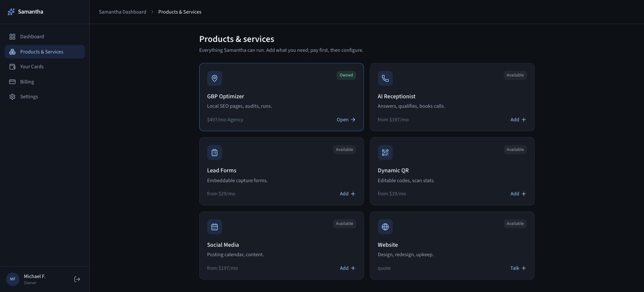This screenshot has width=644, height=292.
Task: Click the Owned badge on GBP Optimizer
Action: 346,75
